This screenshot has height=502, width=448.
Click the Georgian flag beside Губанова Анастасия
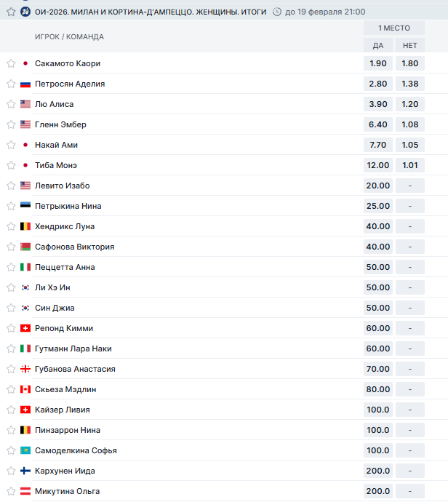25,369
